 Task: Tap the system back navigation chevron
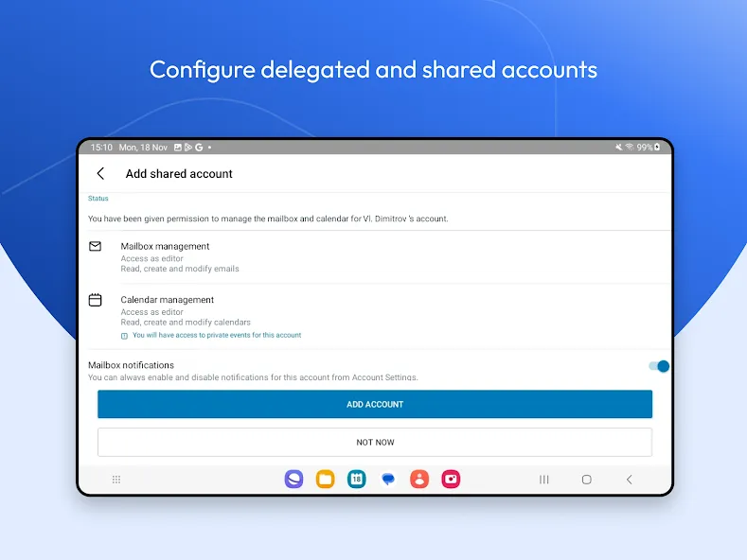[630, 480]
